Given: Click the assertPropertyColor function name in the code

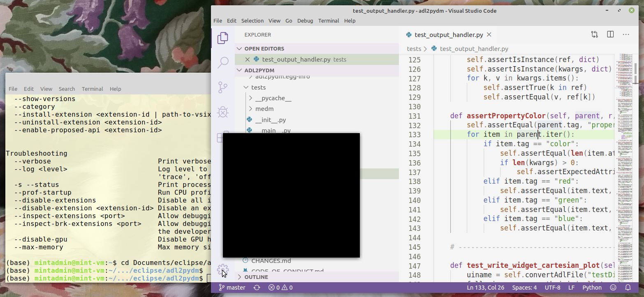Looking at the screenshot, I should tap(507, 116).
